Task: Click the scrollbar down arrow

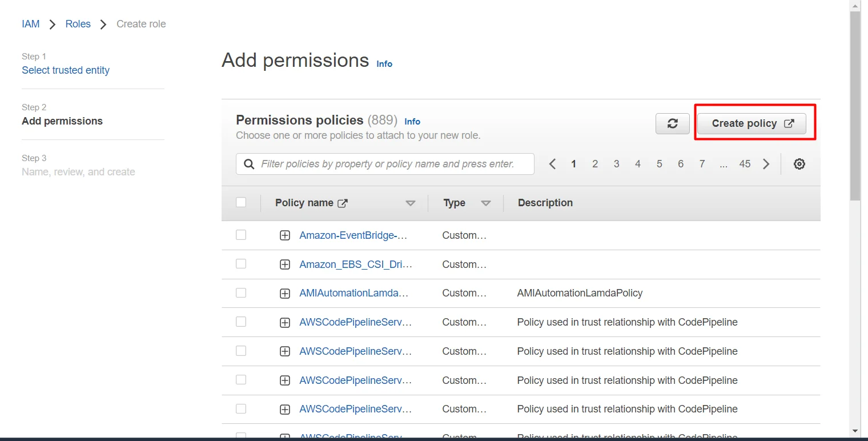Action: coord(855,431)
